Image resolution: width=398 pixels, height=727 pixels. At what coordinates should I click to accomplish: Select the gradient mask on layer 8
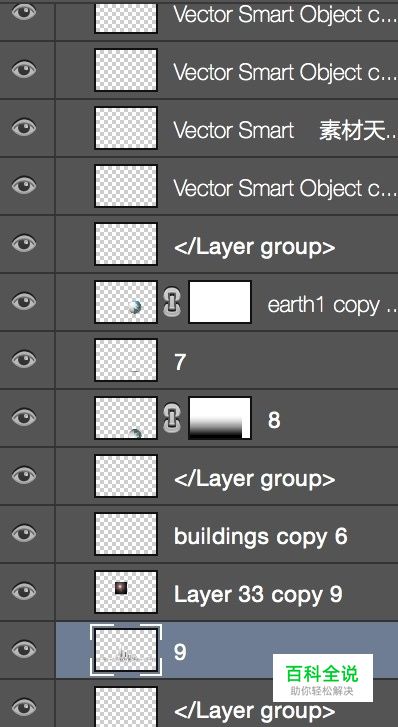tap(220, 418)
